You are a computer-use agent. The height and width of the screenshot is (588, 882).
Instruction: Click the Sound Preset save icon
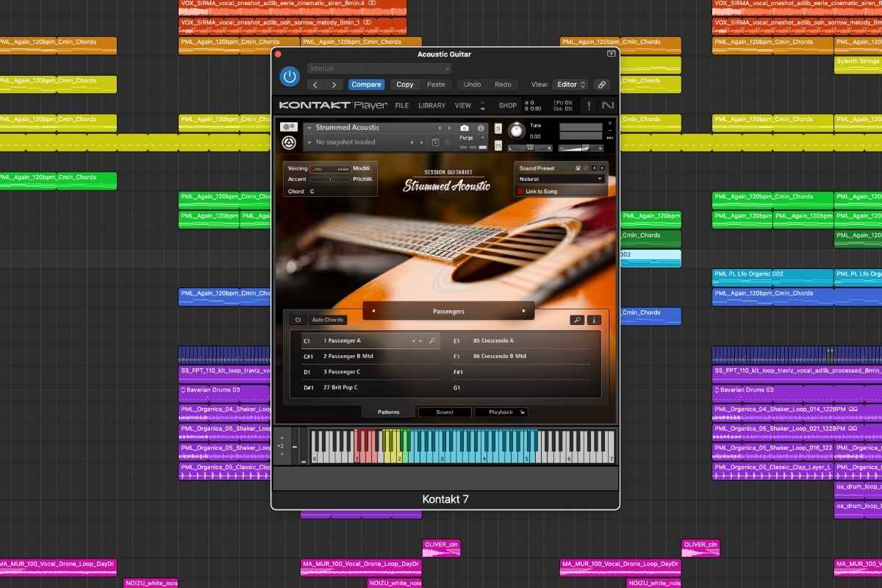pyautogui.click(x=578, y=168)
